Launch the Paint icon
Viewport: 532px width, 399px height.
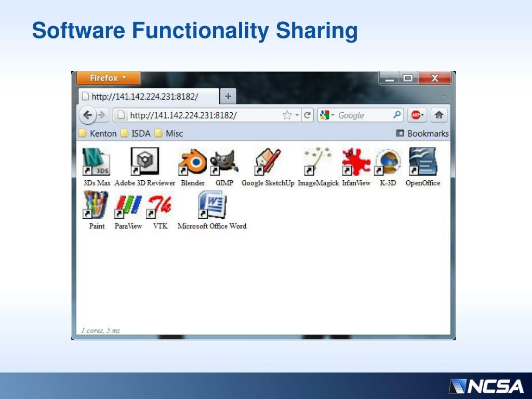coord(96,204)
